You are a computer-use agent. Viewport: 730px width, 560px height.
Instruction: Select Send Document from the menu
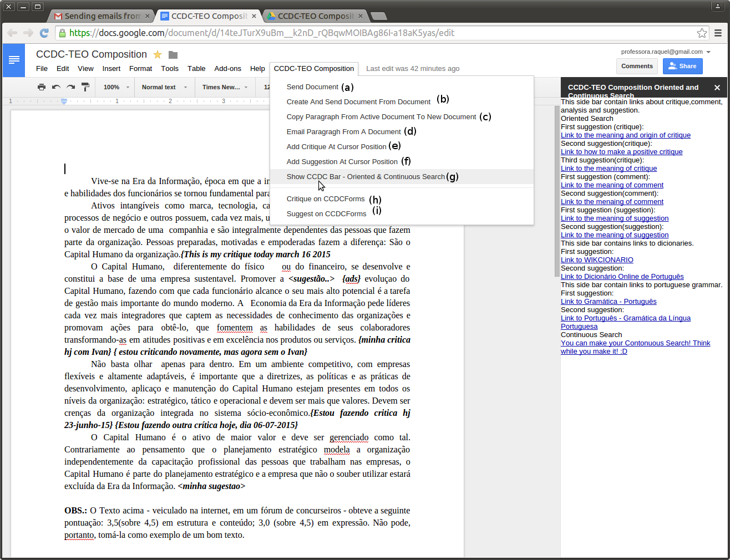(x=313, y=86)
